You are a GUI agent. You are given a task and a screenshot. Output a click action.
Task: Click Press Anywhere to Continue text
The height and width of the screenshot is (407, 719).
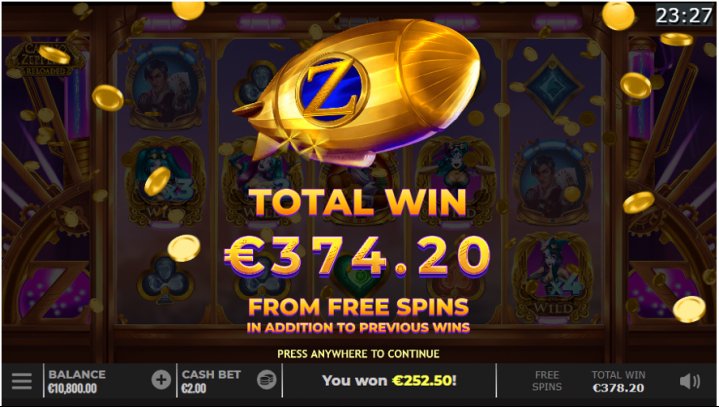pyautogui.click(x=358, y=354)
